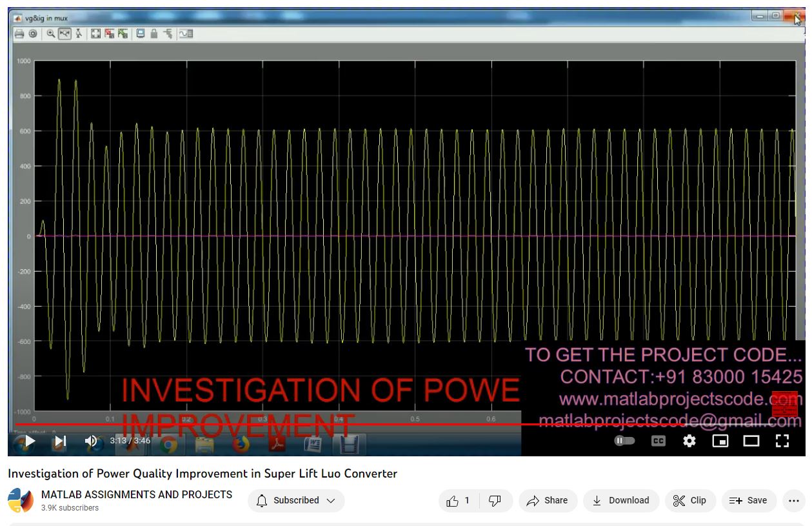Viewport: 812px width, 526px height.
Task: Open more actions three-dot menu
Action: pos(794,501)
